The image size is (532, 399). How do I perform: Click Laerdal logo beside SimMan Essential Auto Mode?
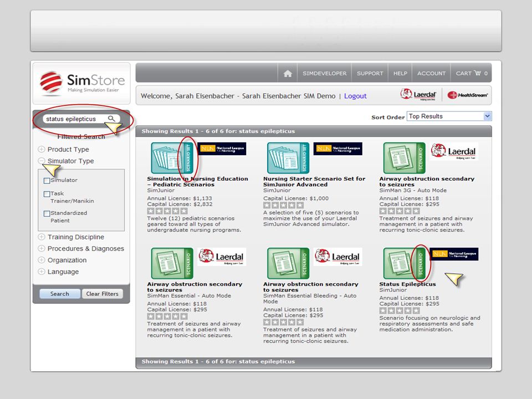[222, 257]
